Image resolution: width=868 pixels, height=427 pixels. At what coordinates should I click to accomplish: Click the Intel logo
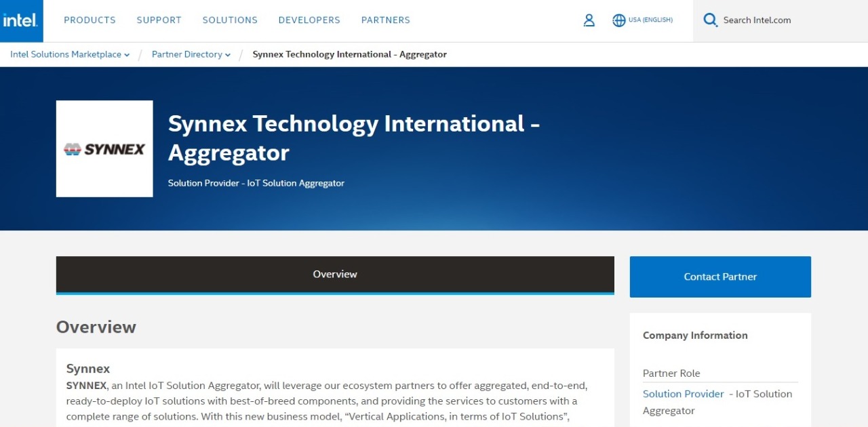pos(21,20)
